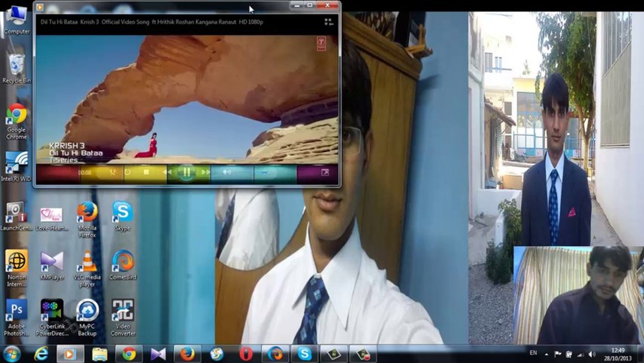
Task: Mute the media player volume
Action: click(227, 172)
